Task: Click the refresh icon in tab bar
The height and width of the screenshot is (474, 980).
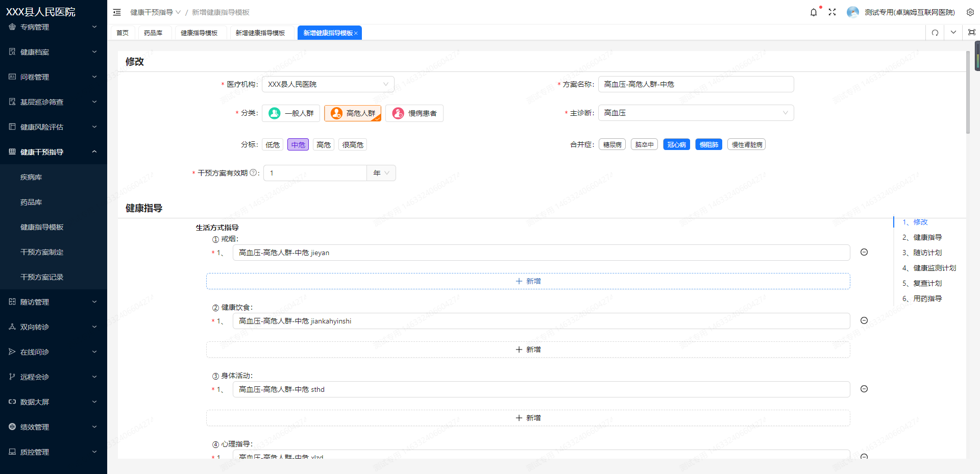Action: pos(935,33)
